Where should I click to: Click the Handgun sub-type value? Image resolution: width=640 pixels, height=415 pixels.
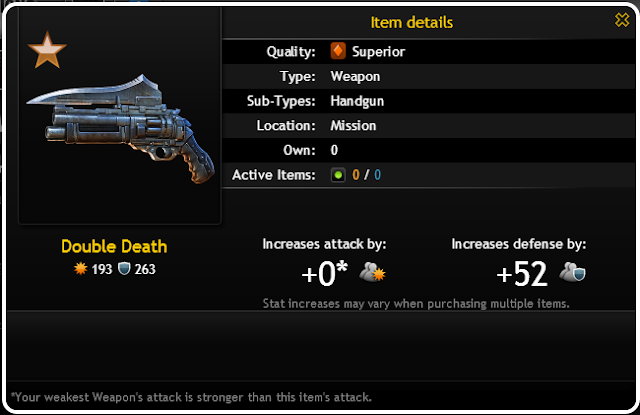click(x=357, y=101)
